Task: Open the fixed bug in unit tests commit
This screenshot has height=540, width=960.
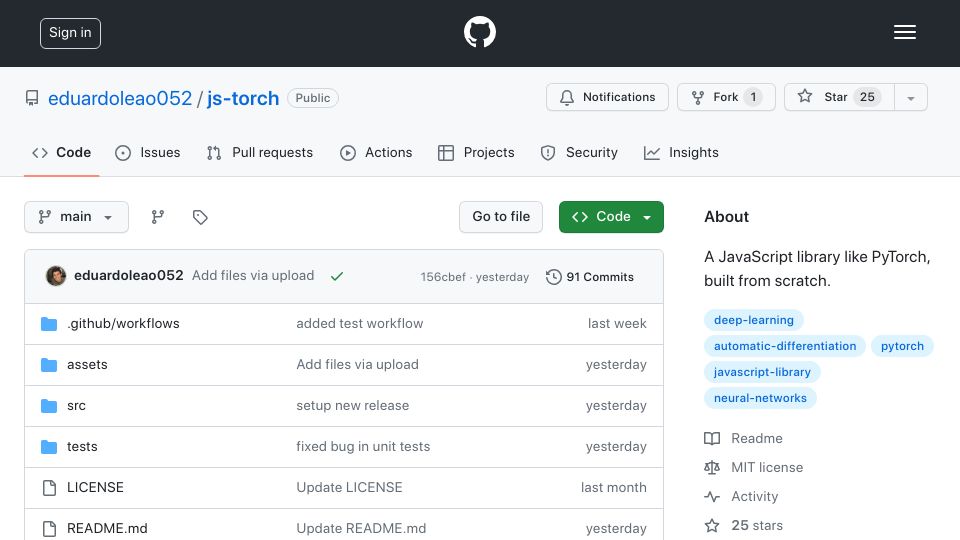Action: pyautogui.click(x=363, y=446)
